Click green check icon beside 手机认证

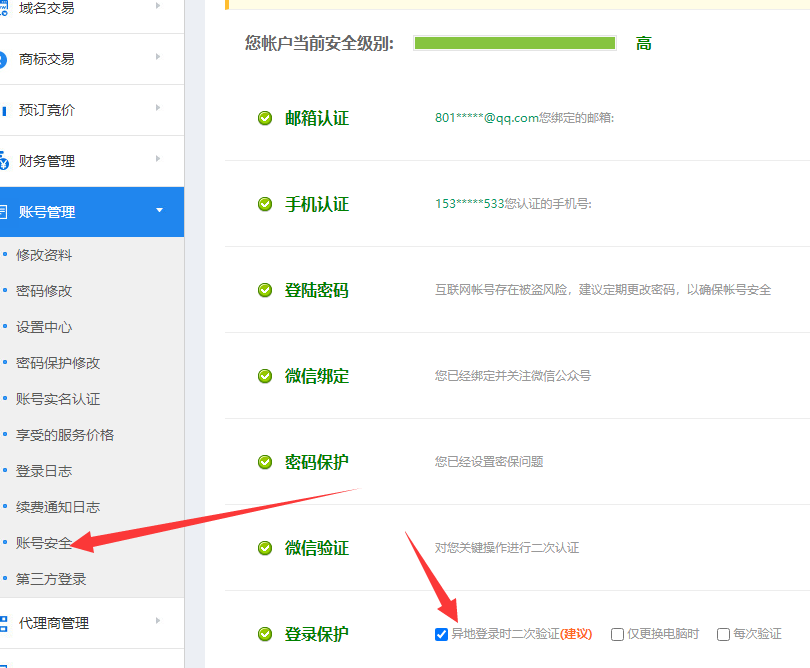point(265,204)
